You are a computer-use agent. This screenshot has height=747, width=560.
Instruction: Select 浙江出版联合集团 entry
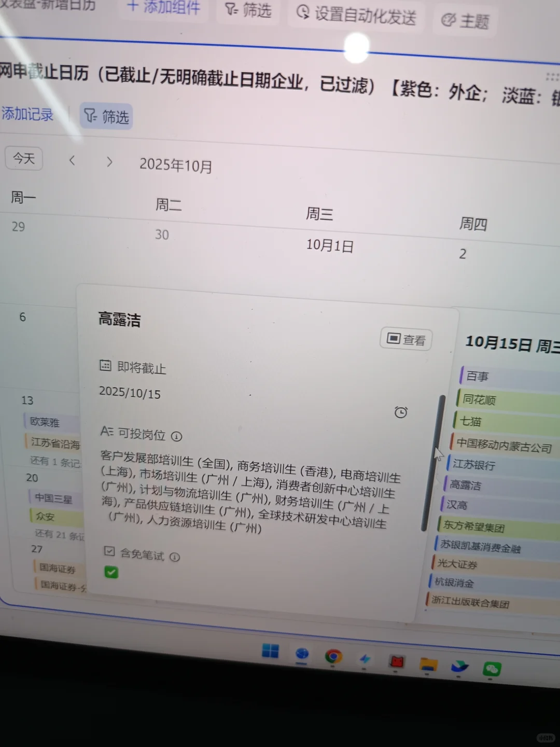click(x=492, y=603)
